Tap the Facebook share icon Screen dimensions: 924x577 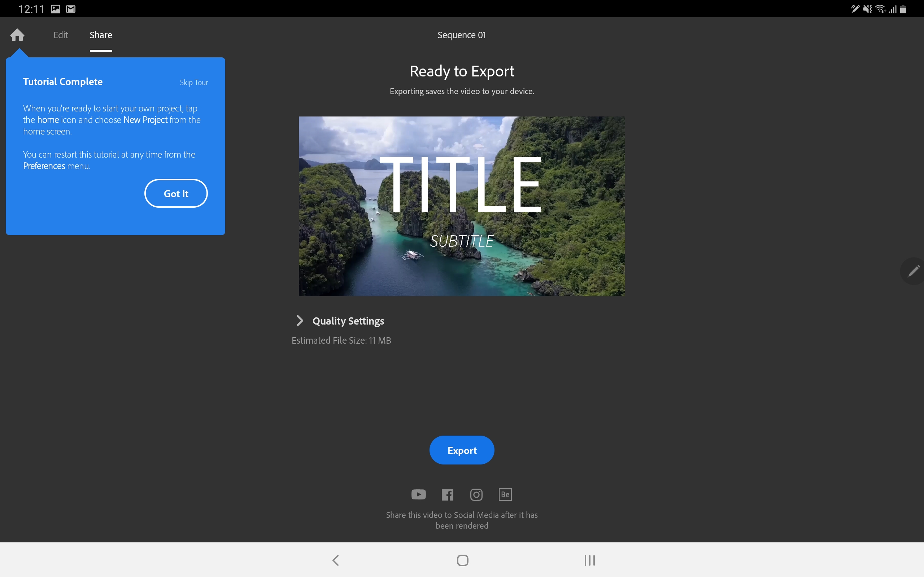(448, 494)
